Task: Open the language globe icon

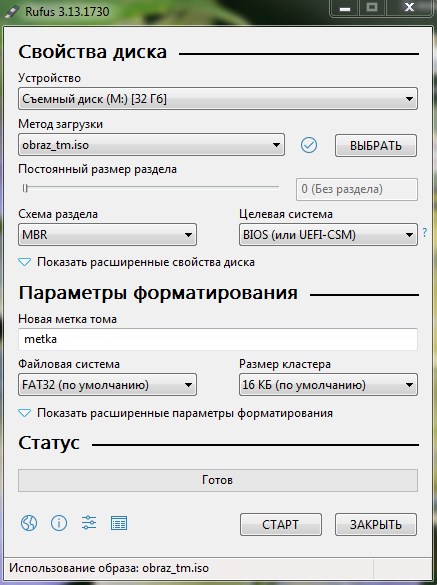Action: pos(29,523)
